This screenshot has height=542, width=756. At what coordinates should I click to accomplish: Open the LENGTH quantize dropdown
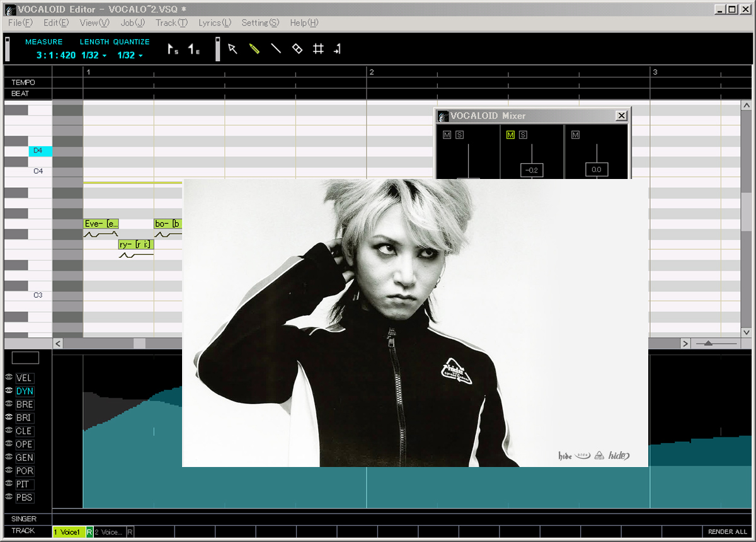tap(103, 55)
